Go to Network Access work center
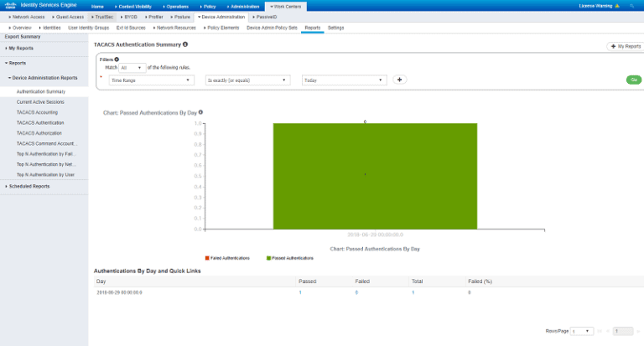Viewport: 644px width, 346px height. click(x=26, y=18)
